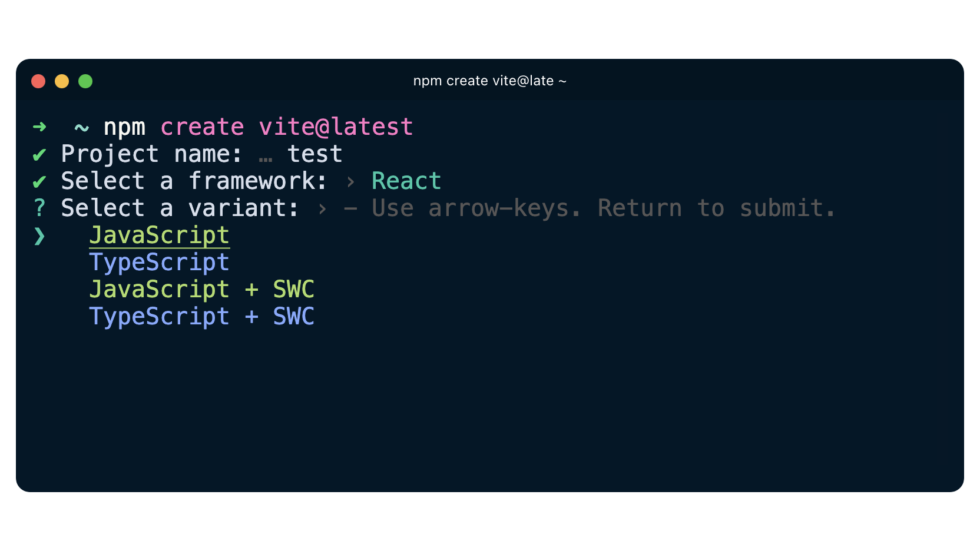
Task: Choose the TypeScript + SWC variant
Action: click(202, 317)
